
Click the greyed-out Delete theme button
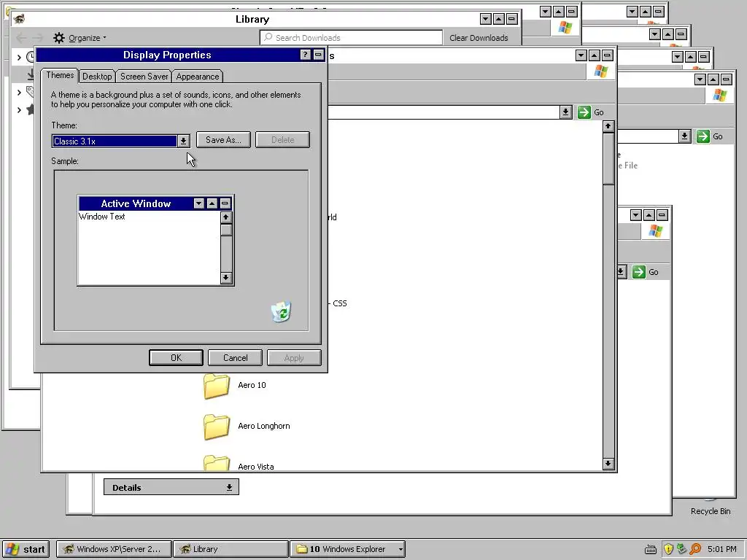pos(282,140)
